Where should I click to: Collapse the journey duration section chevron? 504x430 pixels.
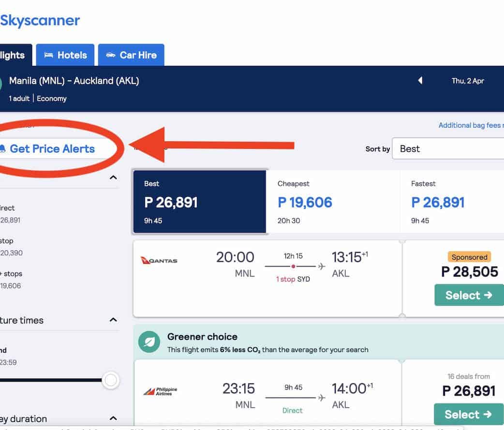coord(113,418)
